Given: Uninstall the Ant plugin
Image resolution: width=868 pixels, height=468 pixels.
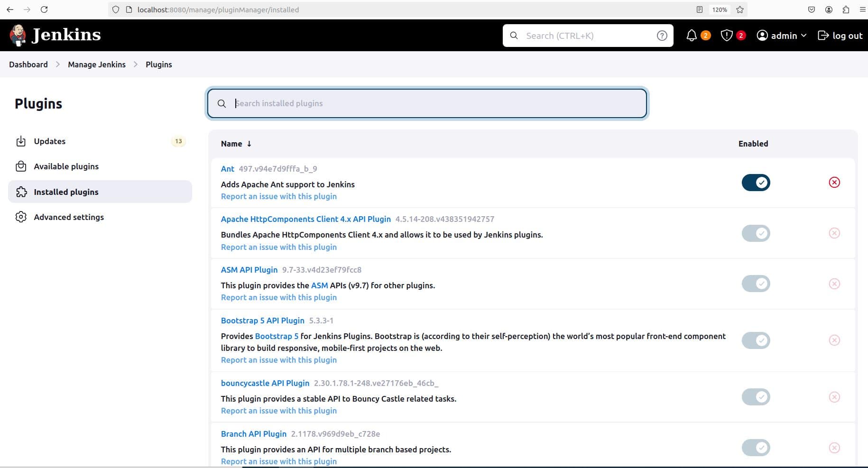Looking at the screenshot, I should 834,183.
